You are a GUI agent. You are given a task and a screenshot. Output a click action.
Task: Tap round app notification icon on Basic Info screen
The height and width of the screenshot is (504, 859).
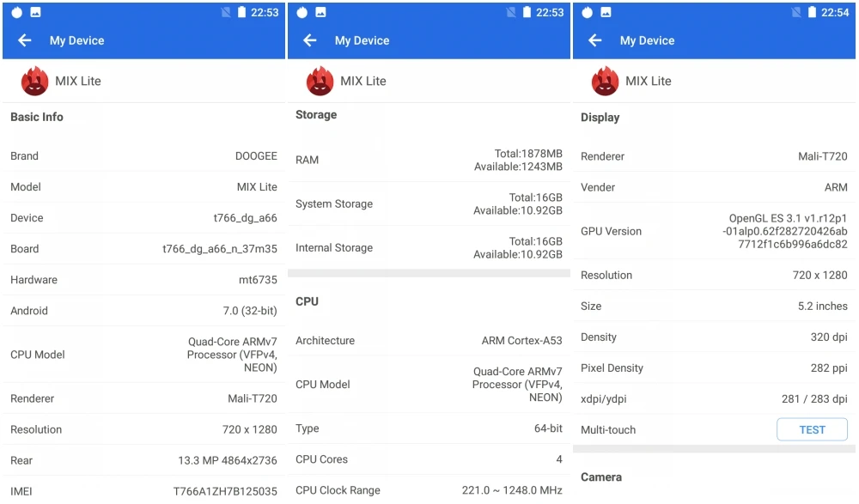[17, 12]
